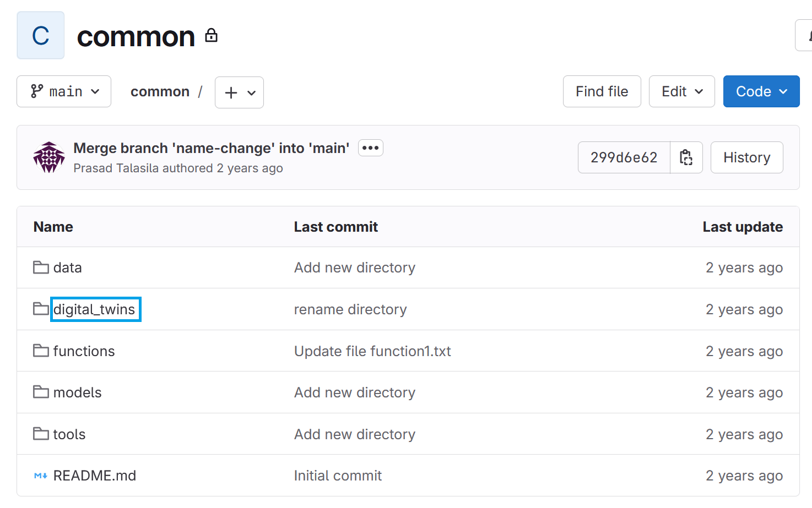The height and width of the screenshot is (508, 812).
Task: Click the lock icon beside the project name
Action: click(212, 35)
